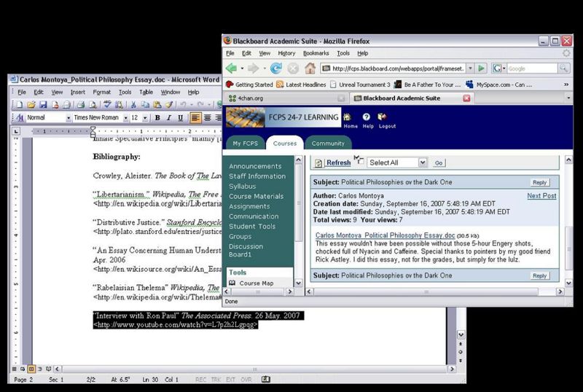583x392 pixels.
Task: Open the Bookmarks menu in Firefox
Action: point(315,53)
